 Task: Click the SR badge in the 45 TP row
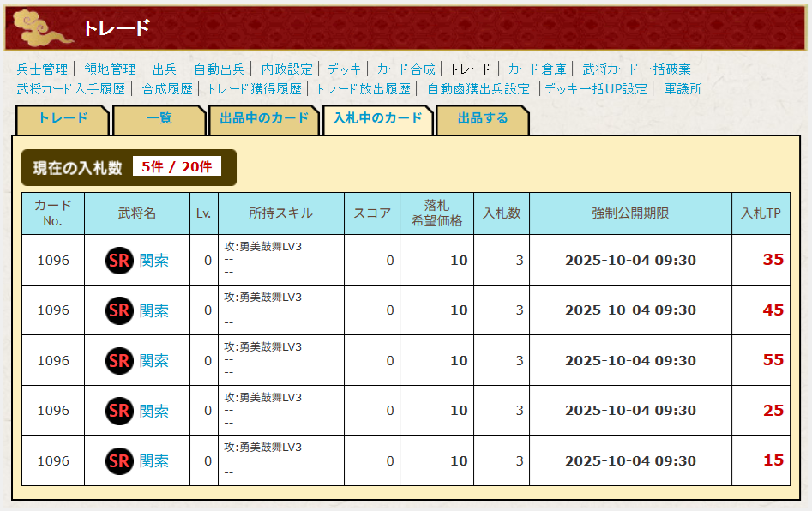pyautogui.click(x=119, y=310)
